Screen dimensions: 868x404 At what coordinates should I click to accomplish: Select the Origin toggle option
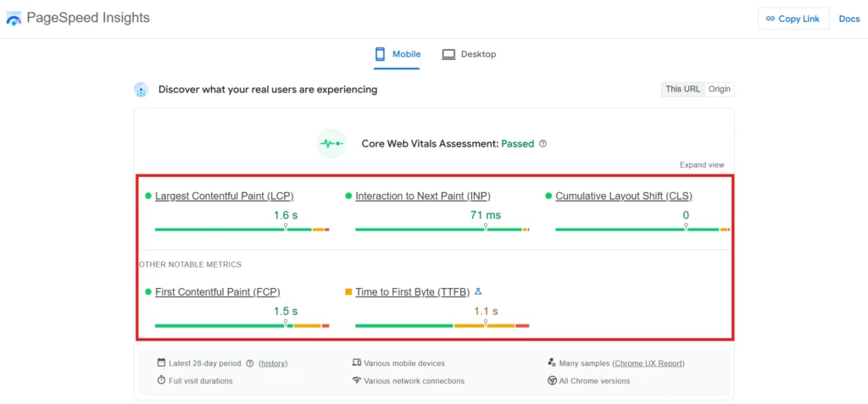(720, 89)
